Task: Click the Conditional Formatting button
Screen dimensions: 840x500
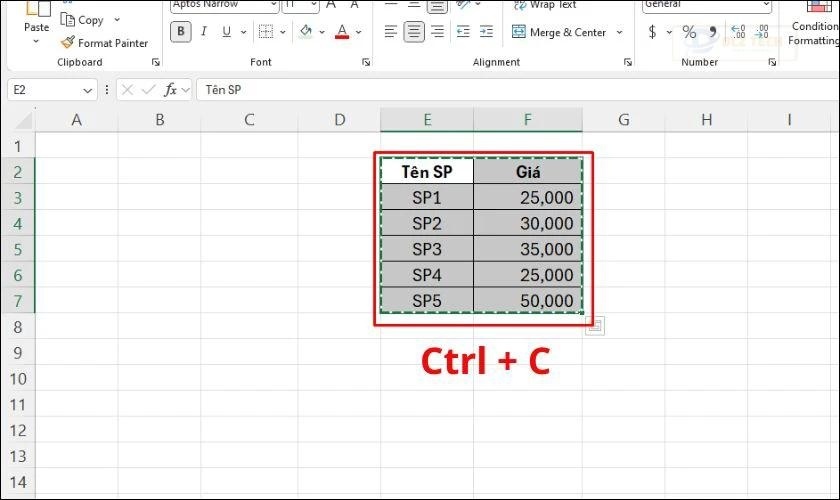Action: (x=814, y=32)
